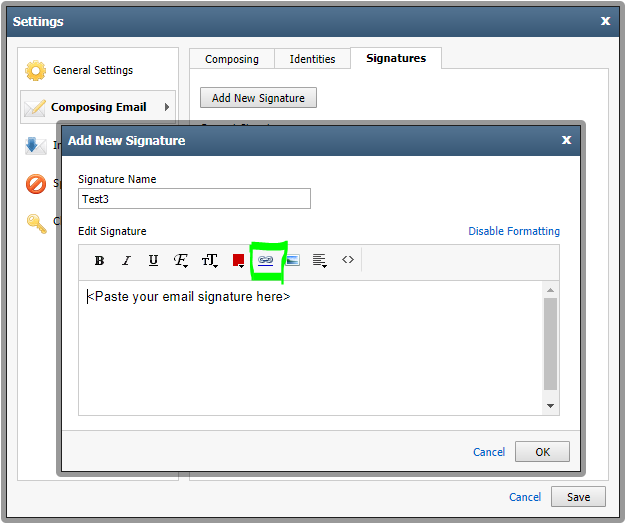Click the editor vertical scrollbar thumb

point(552,345)
